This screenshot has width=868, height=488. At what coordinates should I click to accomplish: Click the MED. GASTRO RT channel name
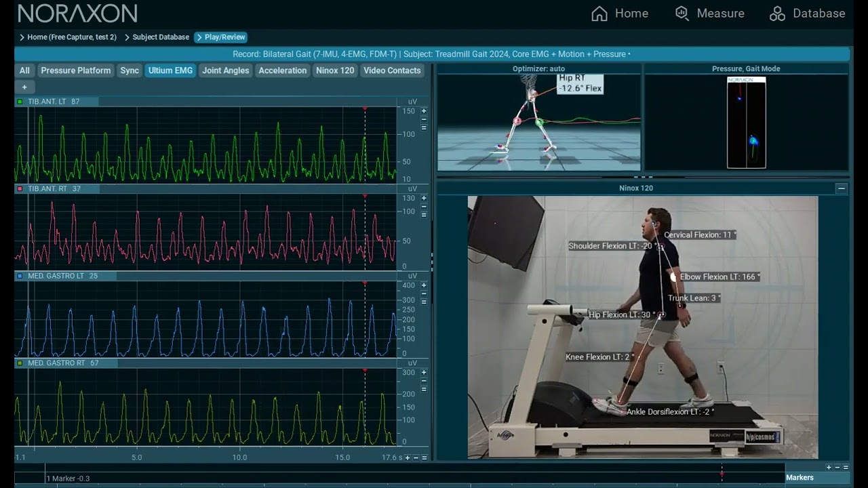tap(56, 363)
